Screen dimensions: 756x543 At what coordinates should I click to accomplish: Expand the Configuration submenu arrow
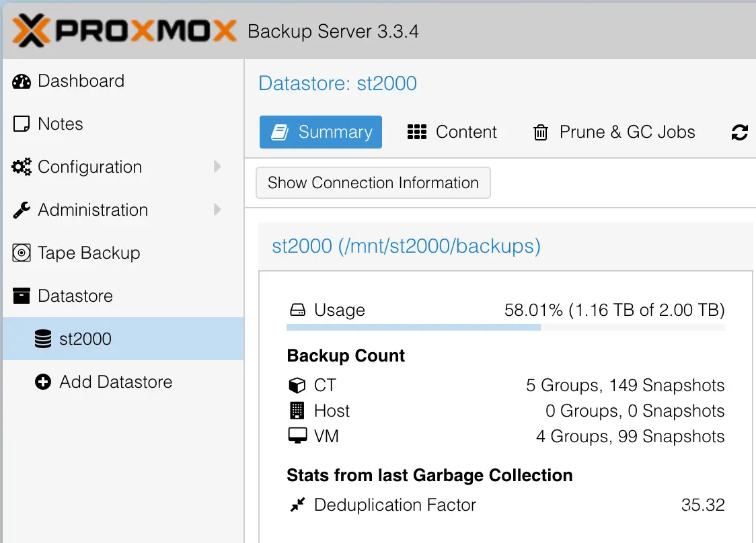click(217, 167)
